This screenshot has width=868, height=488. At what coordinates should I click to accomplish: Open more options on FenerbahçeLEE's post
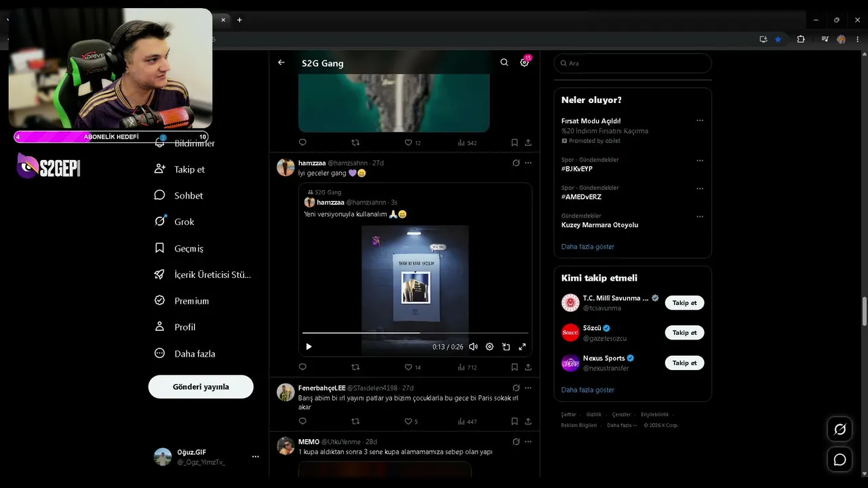click(528, 388)
